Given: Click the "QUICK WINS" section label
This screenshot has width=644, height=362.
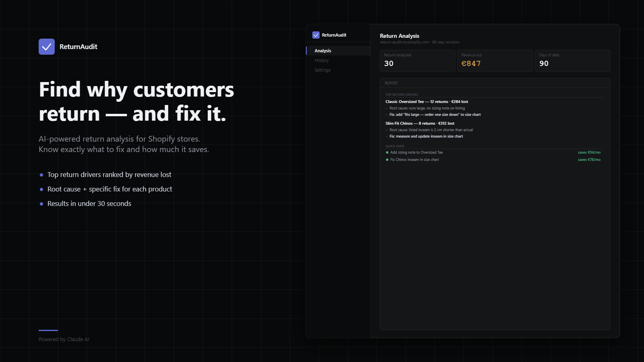Looking at the screenshot, I should pos(395,146).
